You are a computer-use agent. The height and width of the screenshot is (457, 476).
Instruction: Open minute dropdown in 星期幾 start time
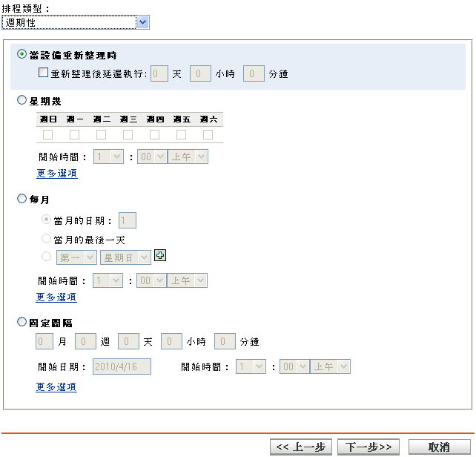pos(152,157)
